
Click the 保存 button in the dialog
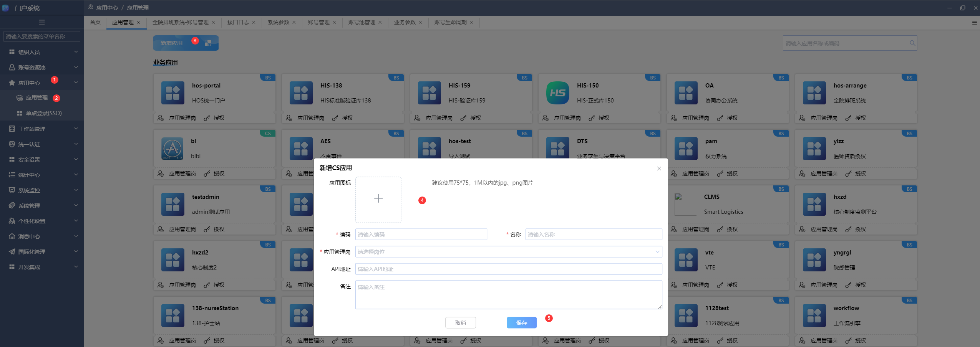pyautogui.click(x=522, y=323)
